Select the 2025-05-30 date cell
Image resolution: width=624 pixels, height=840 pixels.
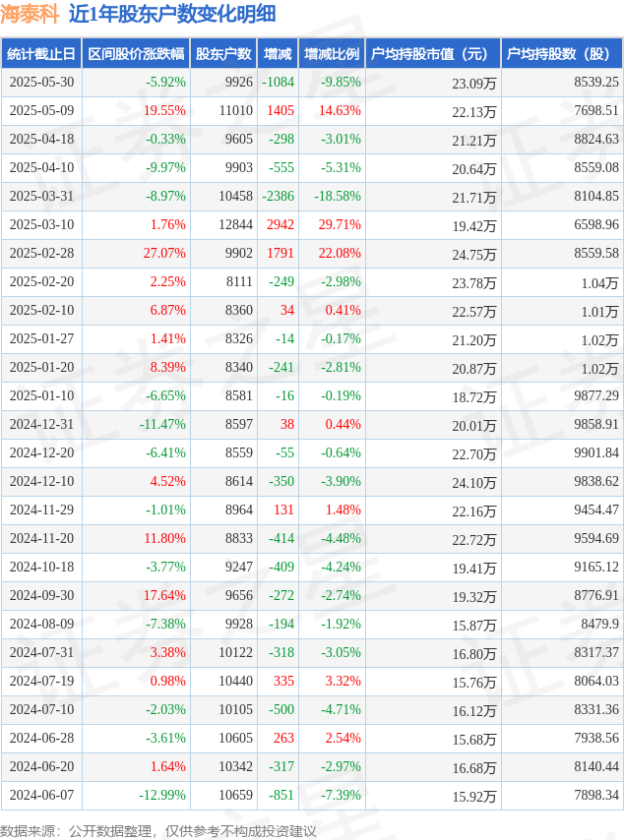41,82
